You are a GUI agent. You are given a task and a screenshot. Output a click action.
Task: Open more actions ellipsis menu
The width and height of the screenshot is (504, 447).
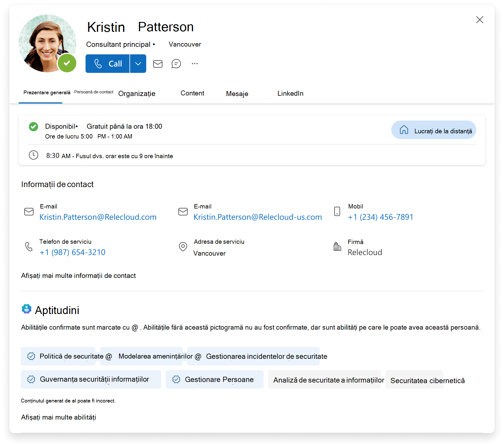click(x=195, y=64)
